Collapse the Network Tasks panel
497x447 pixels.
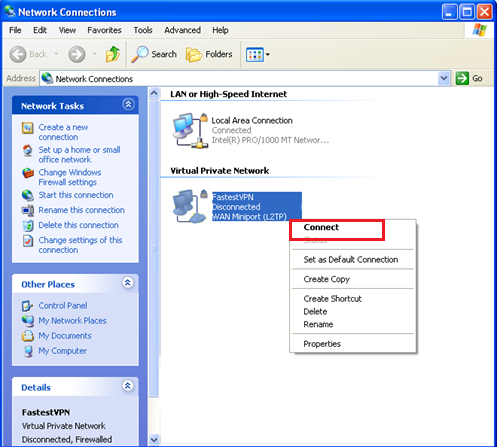tap(128, 105)
